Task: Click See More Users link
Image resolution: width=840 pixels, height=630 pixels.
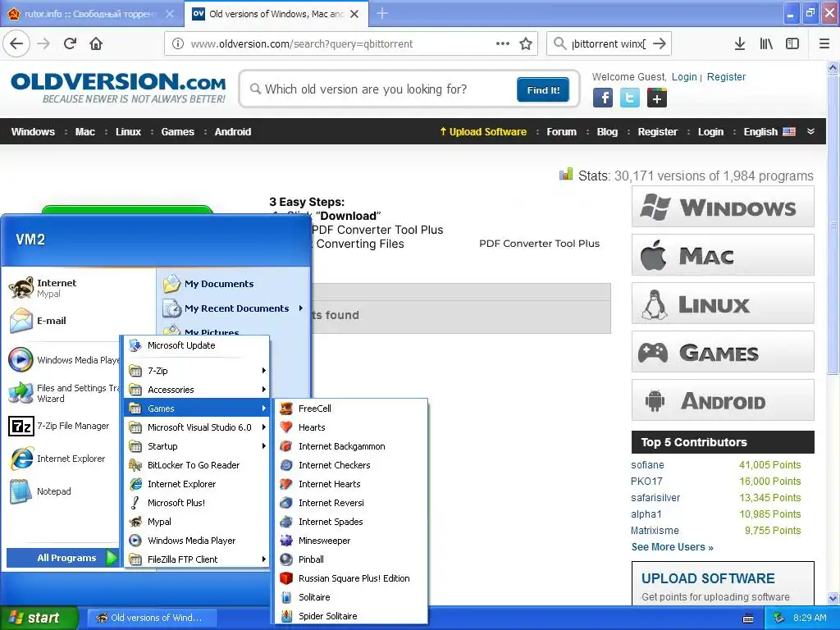Action: (673, 547)
